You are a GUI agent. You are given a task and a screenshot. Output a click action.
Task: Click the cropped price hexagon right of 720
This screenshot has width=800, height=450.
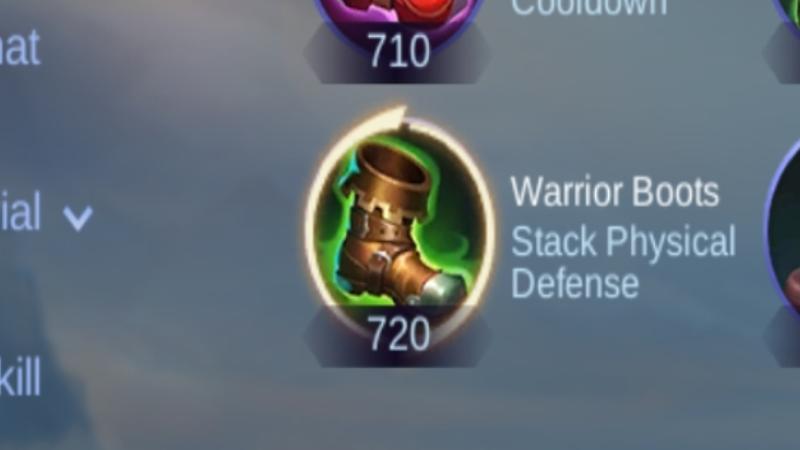782,337
